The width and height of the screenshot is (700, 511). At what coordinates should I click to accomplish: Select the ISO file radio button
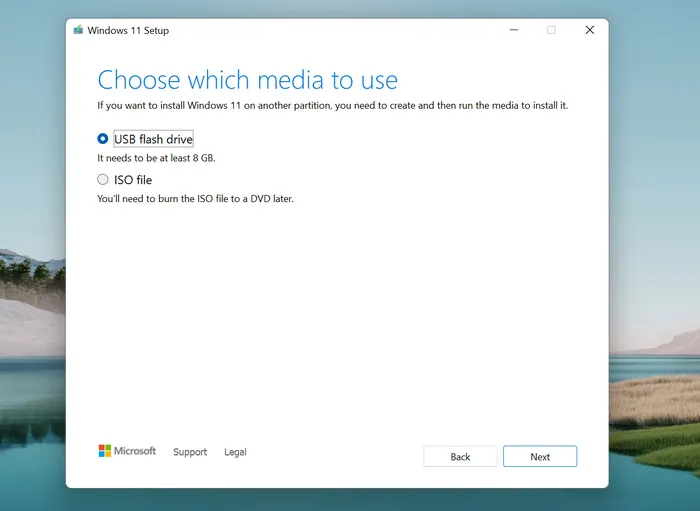[x=103, y=179]
